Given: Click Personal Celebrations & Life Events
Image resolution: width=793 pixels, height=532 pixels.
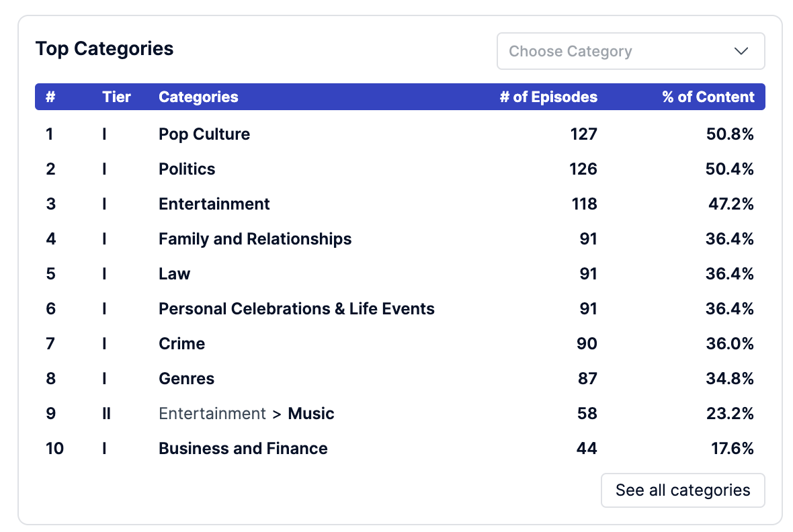Looking at the screenshot, I should pos(296,308).
